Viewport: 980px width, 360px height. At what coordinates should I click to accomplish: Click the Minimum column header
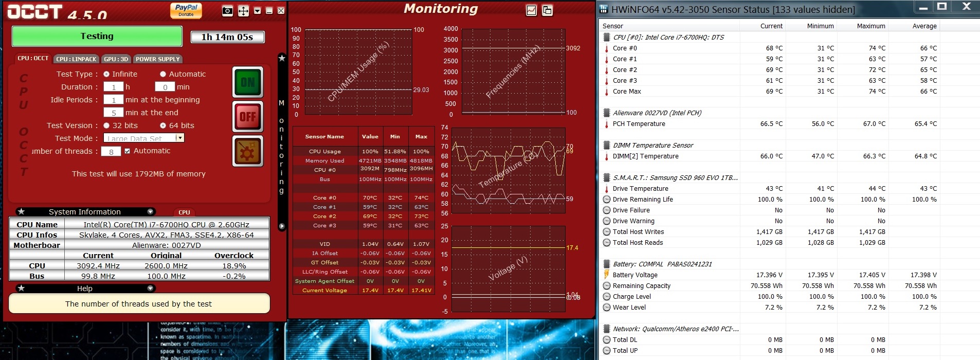point(811,26)
